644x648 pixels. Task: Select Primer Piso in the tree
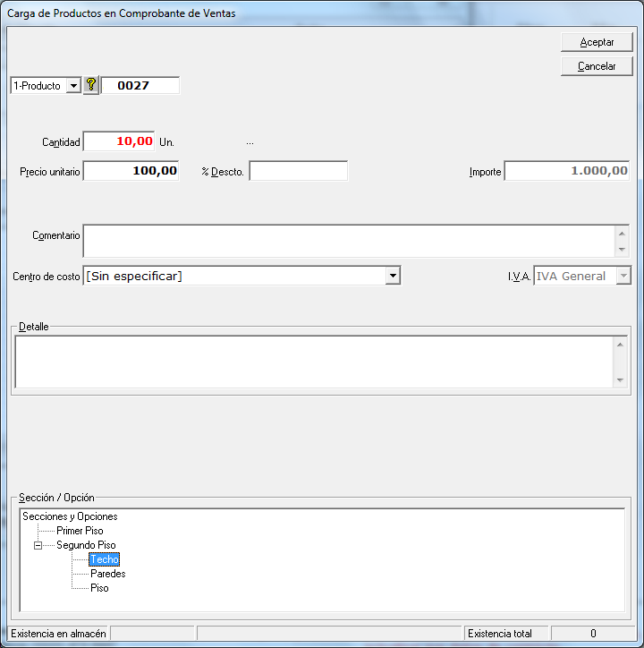[x=80, y=531]
